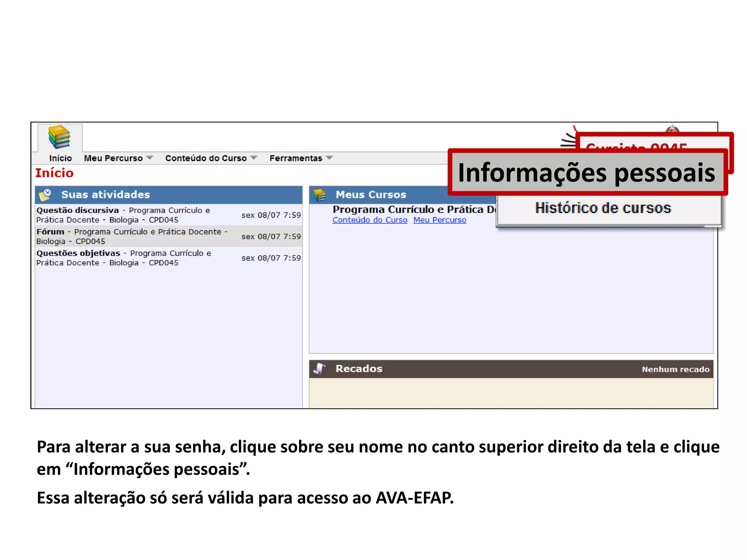Viewport: 747px width, 560px height.
Task: Open the Início tab
Action: 61,158
